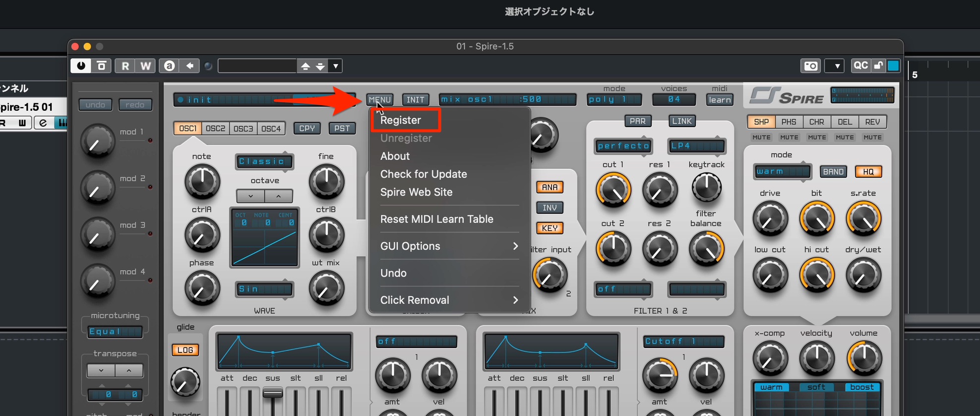Toggle the PAR filter routing button
Viewport: 980px width, 416px height.
pos(637,121)
